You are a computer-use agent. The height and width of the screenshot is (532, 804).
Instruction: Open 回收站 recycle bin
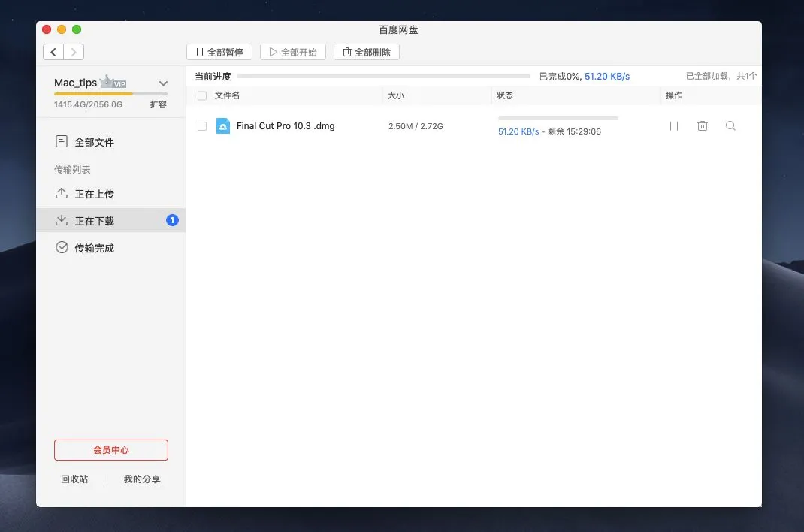(x=74, y=479)
